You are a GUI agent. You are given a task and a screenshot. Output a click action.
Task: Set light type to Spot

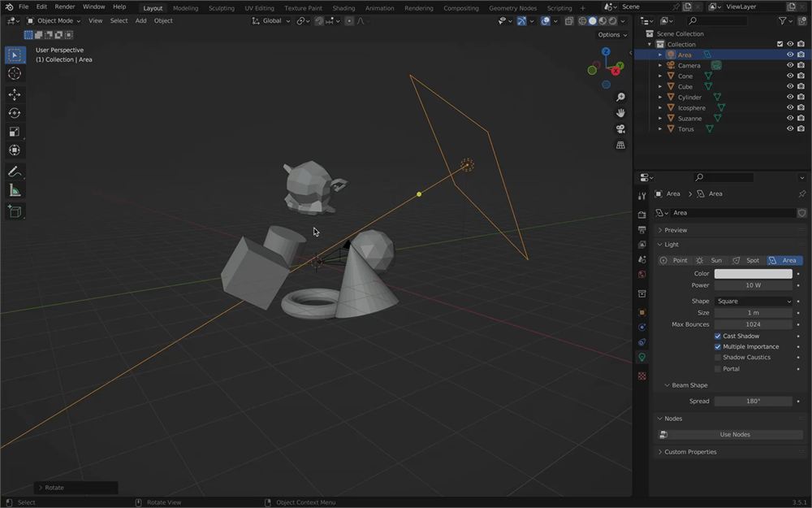[x=746, y=261]
